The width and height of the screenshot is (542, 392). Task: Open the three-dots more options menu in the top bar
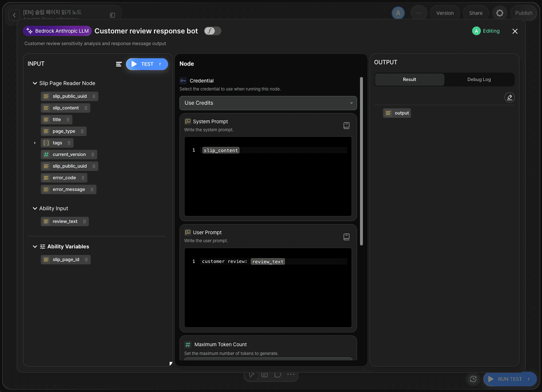[x=419, y=13]
